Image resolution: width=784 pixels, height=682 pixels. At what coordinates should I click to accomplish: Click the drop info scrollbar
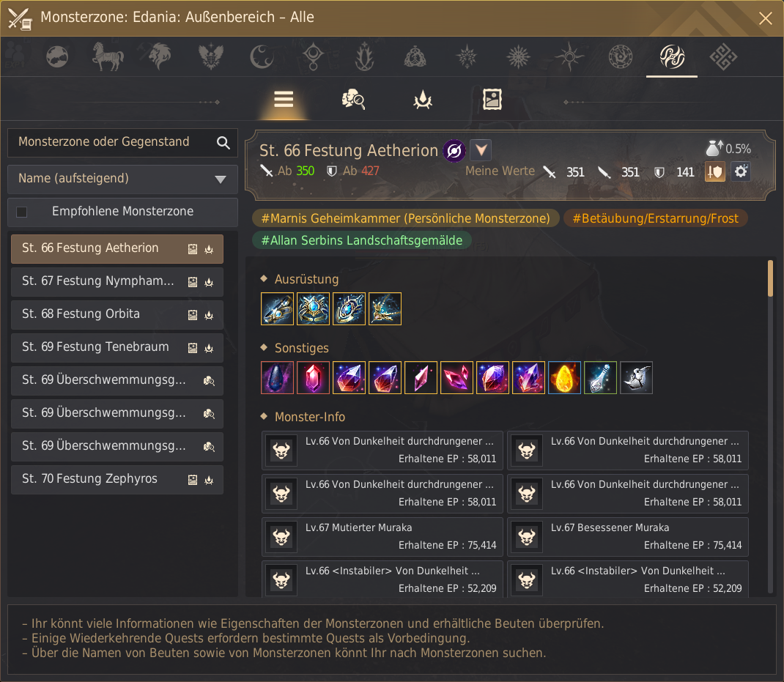point(771,278)
